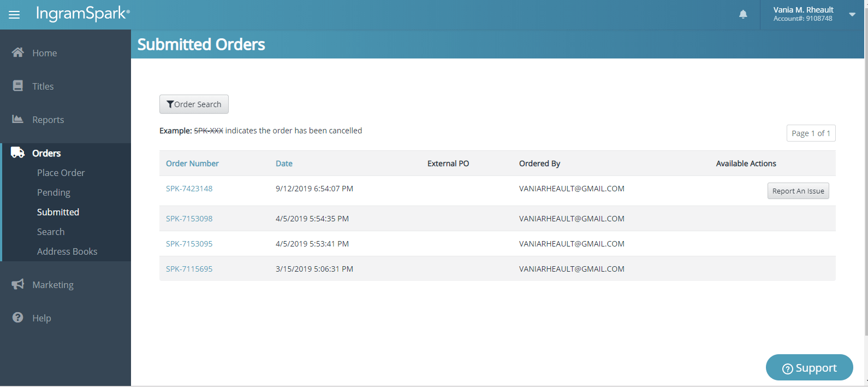The height and width of the screenshot is (387, 868).
Task: Sort by Order Number column header
Action: pyautogui.click(x=192, y=163)
